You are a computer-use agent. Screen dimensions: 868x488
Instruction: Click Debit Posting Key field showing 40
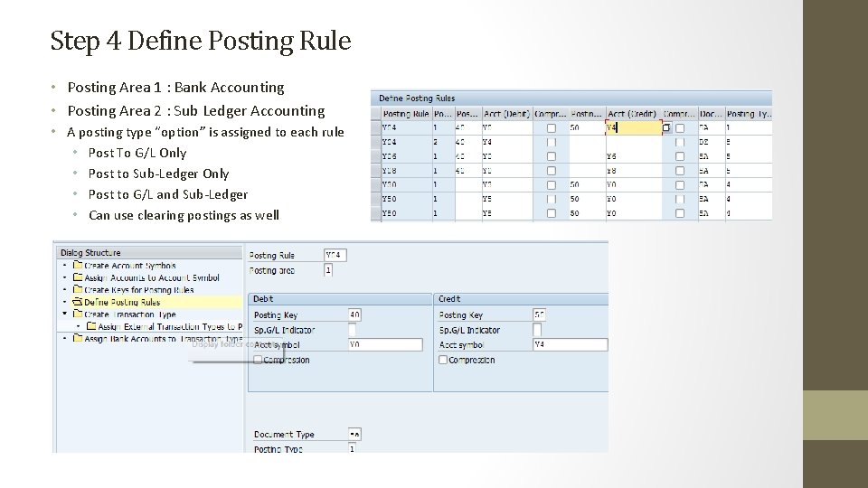pyautogui.click(x=354, y=314)
